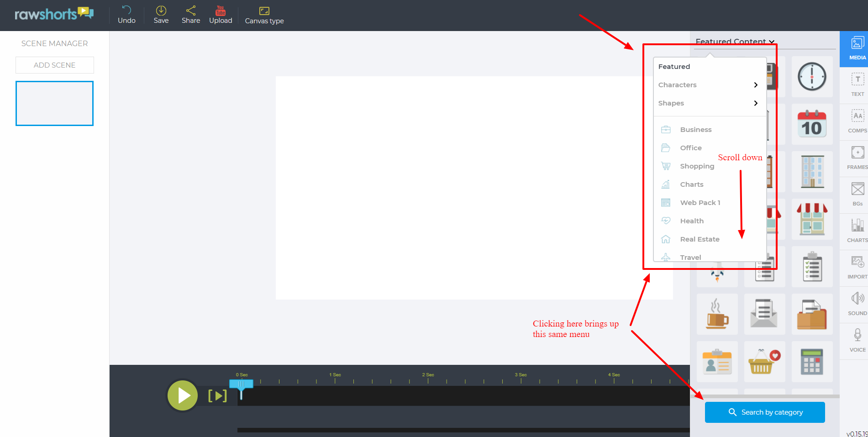Expand the Characters submenu
868x437 pixels.
709,85
